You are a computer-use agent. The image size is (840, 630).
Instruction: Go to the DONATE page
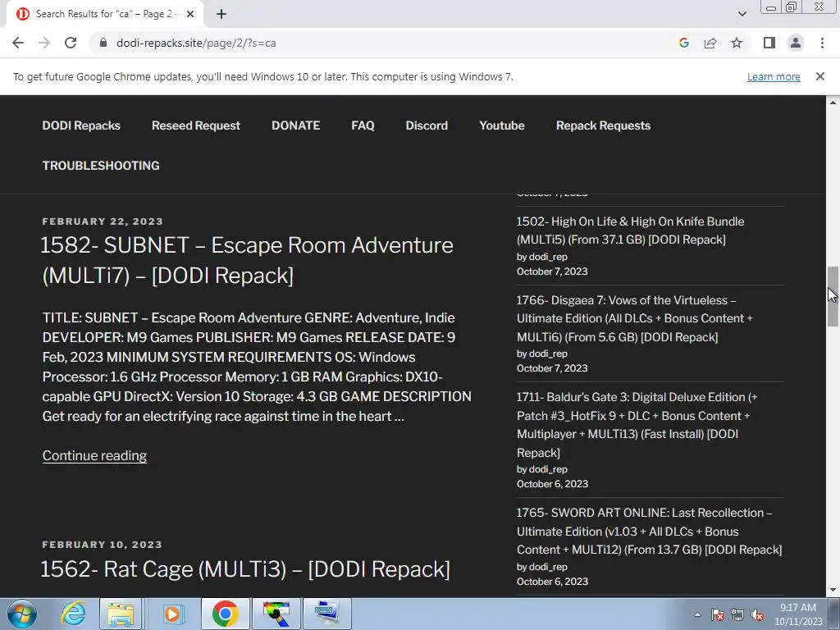click(x=295, y=126)
